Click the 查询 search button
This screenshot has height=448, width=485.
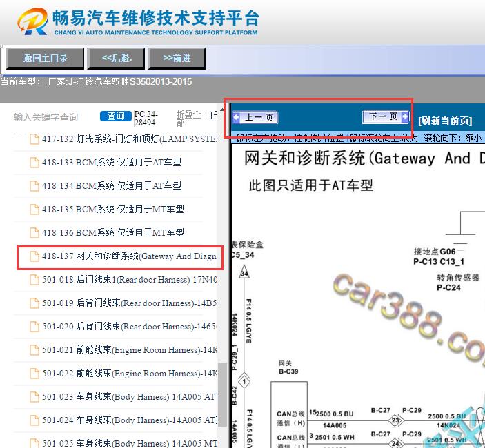(116, 116)
